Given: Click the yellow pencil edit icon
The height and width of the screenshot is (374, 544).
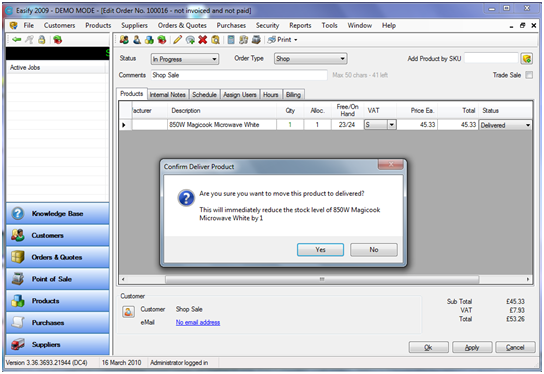Looking at the screenshot, I should [177, 40].
